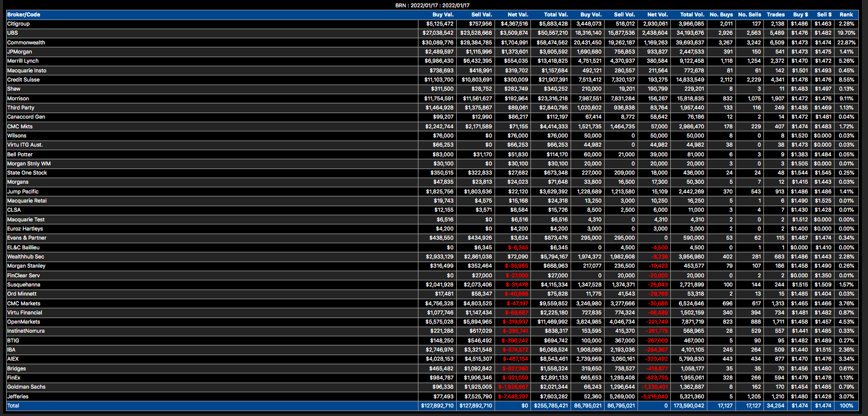Select the Bell Potter broker name
868x416 pixels.
(x=19, y=154)
